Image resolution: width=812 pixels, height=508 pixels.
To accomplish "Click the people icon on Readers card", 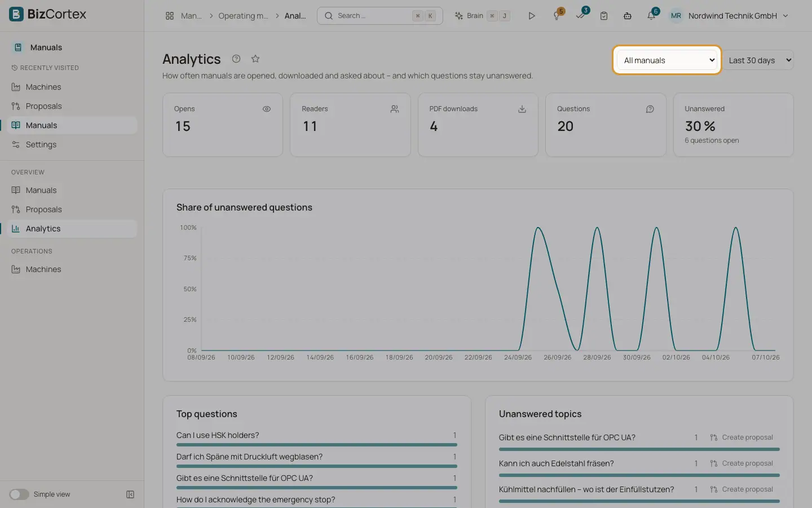I will pos(395,109).
